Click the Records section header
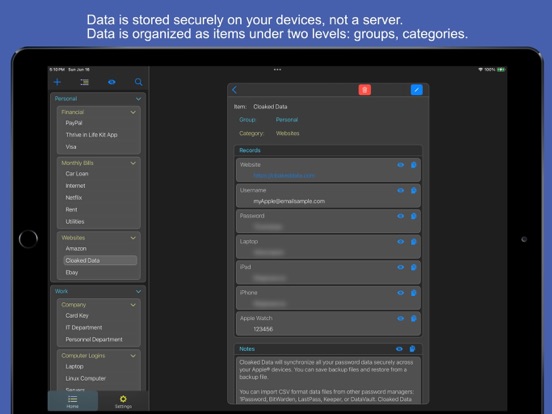This screenshot has height=414, width=552. pos(328,150)
